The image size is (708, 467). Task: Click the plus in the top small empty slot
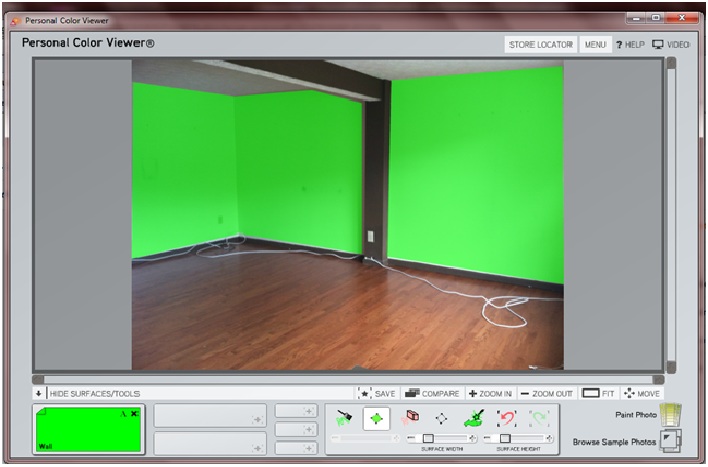click(309, 411)
